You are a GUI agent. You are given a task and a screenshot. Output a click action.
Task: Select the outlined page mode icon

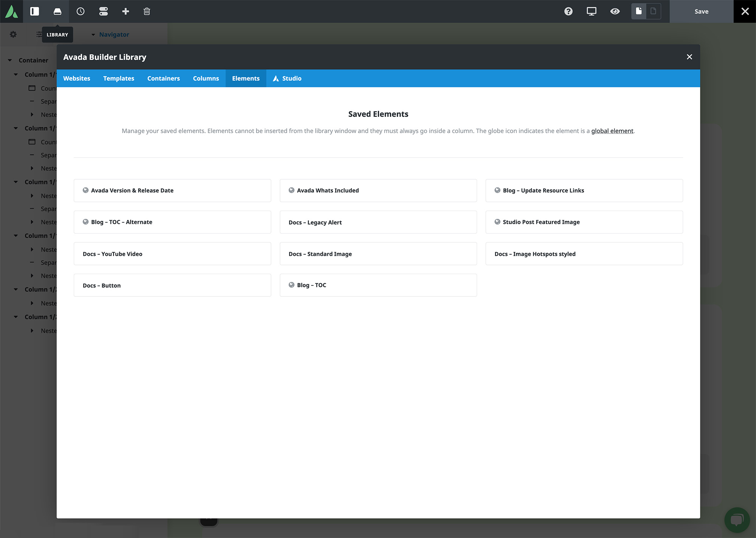tap(653, 11)
